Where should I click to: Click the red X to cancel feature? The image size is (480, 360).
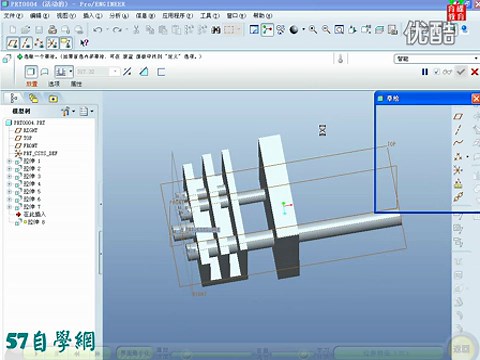pyautogui.click(x=474, y=72)
